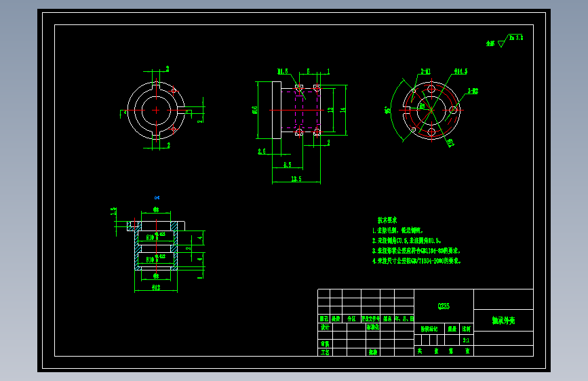Select the Q235 material text in title block

tap(444, 306)
